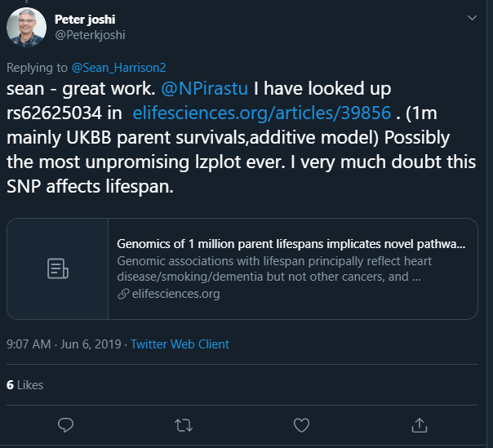Open the @Peterkjoshi handle

(x=90, y=35)
